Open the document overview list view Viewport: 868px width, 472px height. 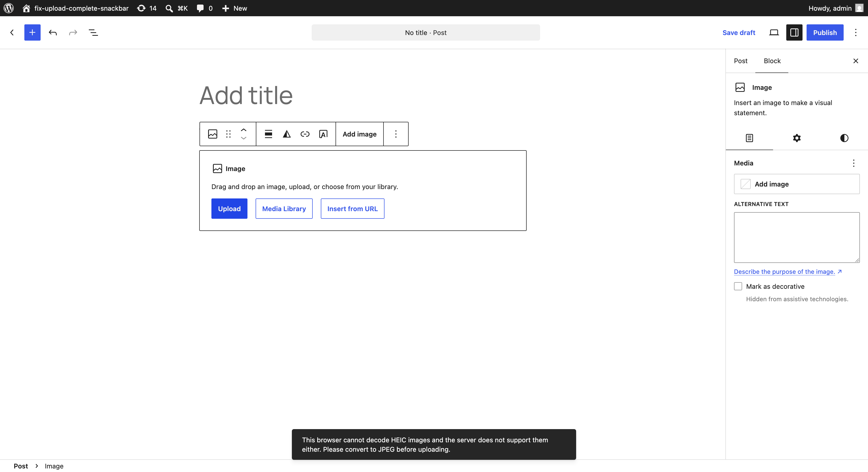pyautogui.click(x=93, y=32)
